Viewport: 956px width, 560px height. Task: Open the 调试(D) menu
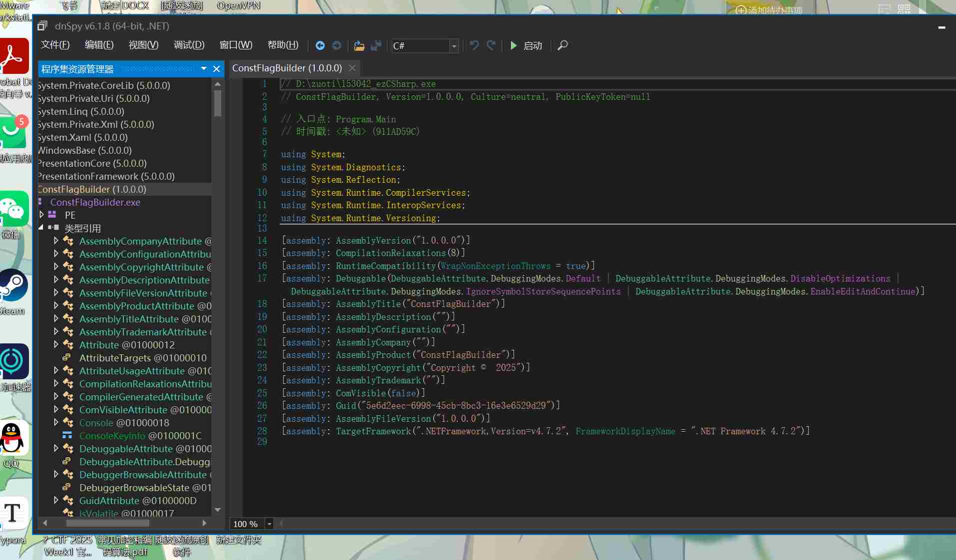[x=189, y=45]
